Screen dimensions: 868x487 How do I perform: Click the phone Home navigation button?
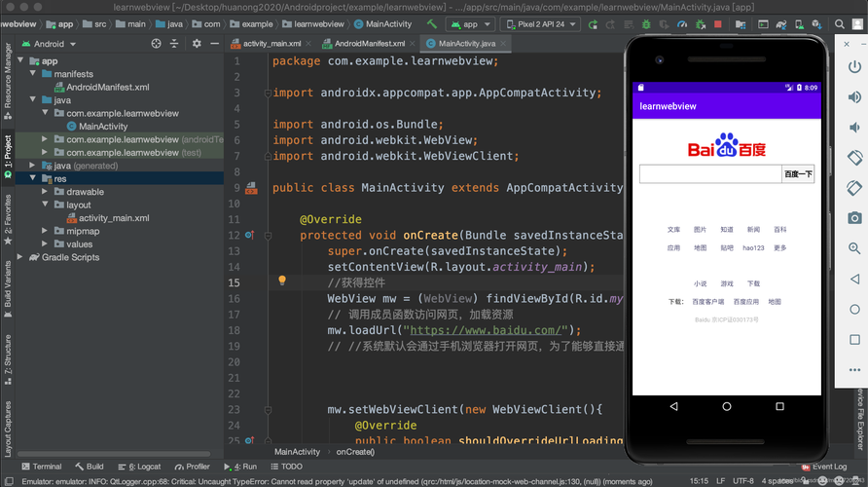click(727, 406)
